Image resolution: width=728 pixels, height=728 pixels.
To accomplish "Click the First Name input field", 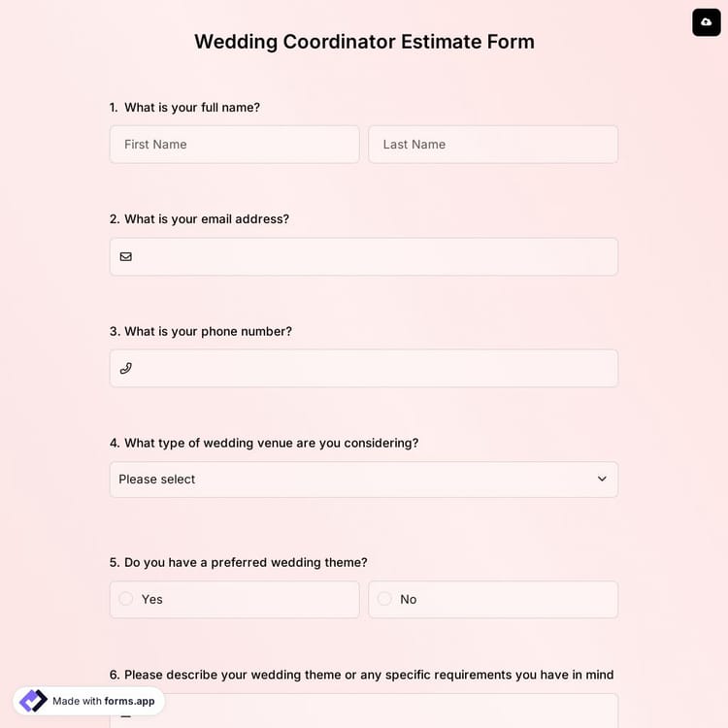I will tap(234, 145).
